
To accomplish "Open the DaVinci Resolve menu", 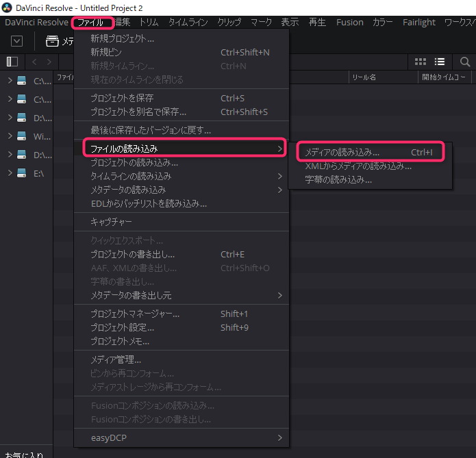I will point(37,23).
